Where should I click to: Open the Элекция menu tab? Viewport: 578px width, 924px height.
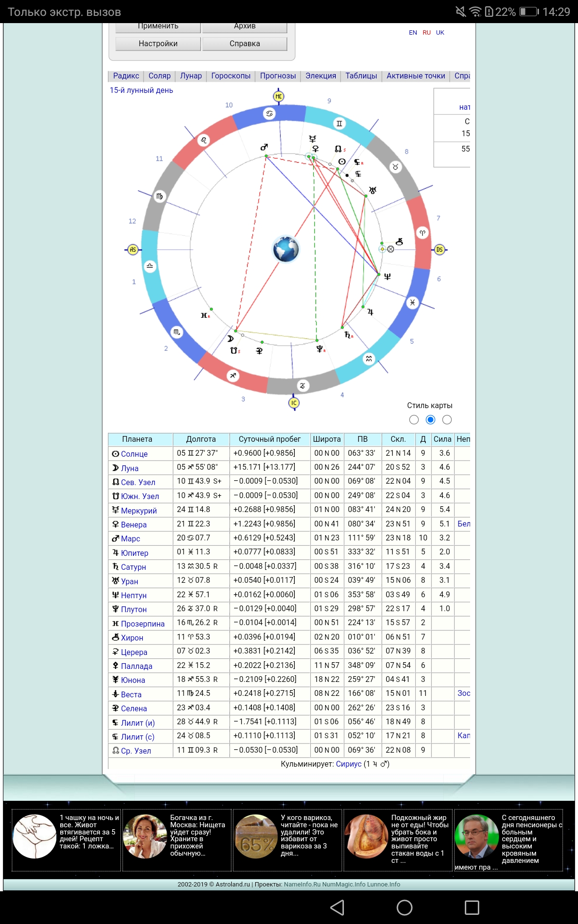click(321, 76)
